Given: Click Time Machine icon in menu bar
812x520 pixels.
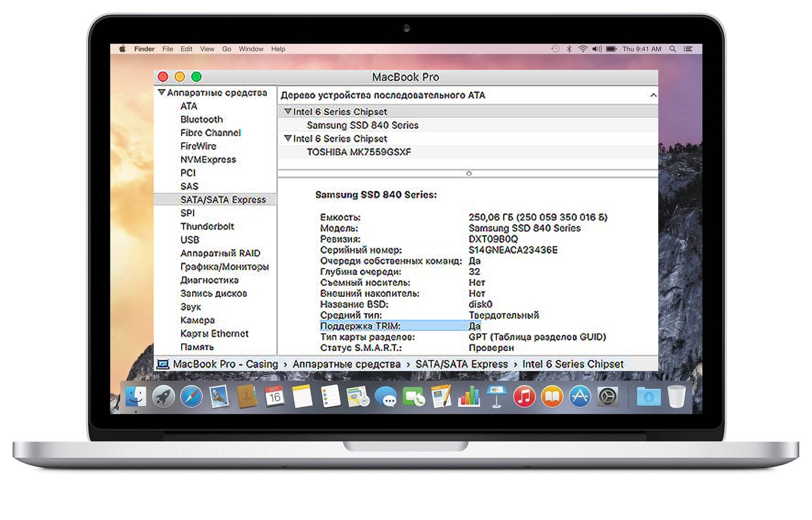Looking at the screenshot, I should (x=555, y=49).
